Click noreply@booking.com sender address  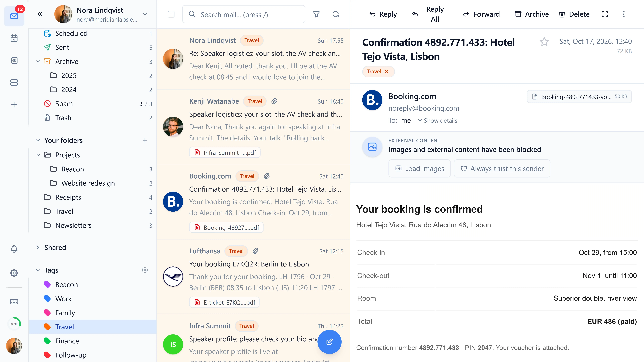tap(424, 108)
